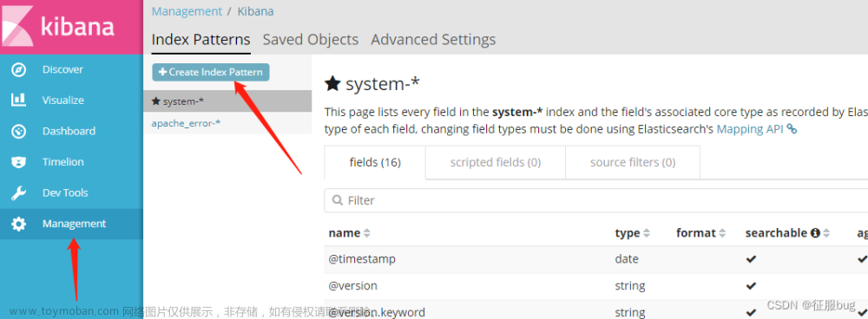
Task: Open the scripted fields (0) tab
Action: pyautogui.click(x=496, y=163)
